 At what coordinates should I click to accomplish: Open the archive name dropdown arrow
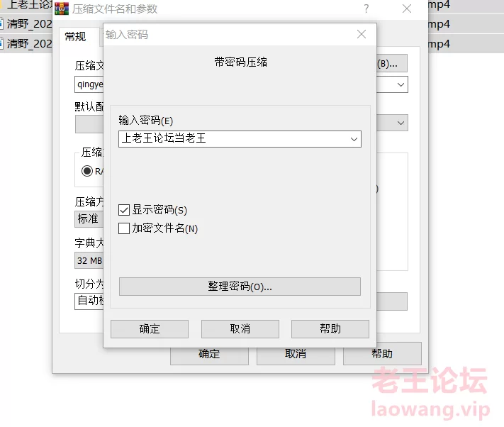[401, 84]
